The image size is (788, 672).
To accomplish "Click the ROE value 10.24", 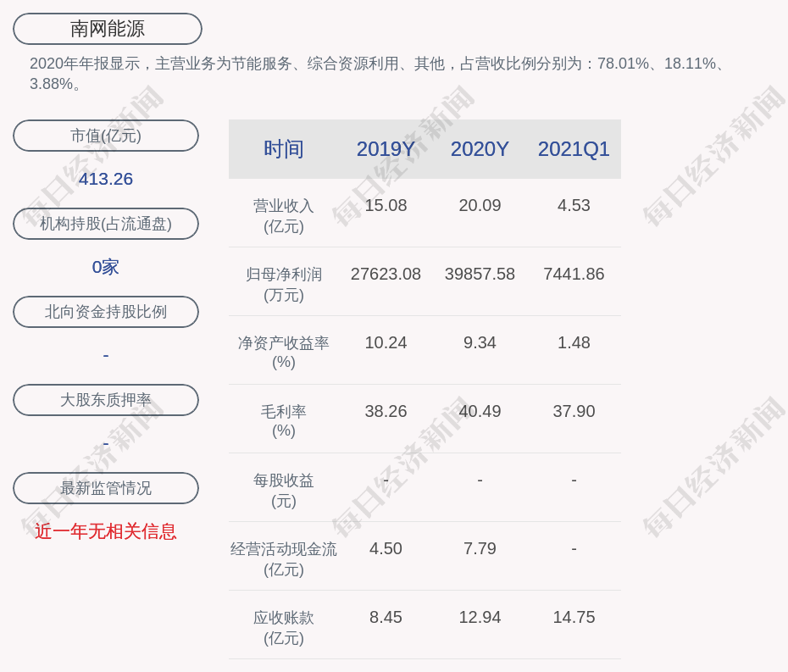I will 386,343.
